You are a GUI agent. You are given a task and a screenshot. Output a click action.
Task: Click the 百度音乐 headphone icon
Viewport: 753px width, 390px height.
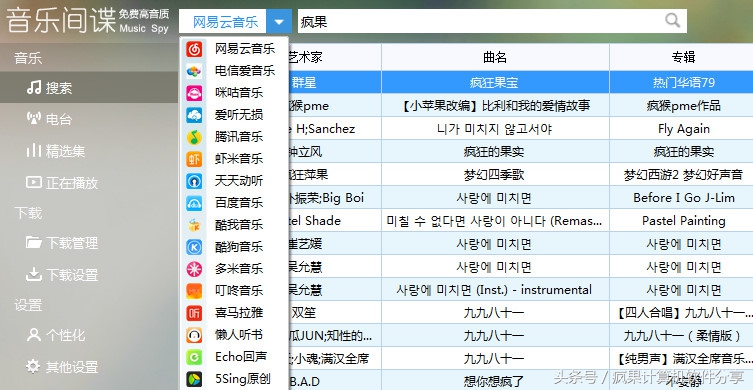(x=194, y=203)
